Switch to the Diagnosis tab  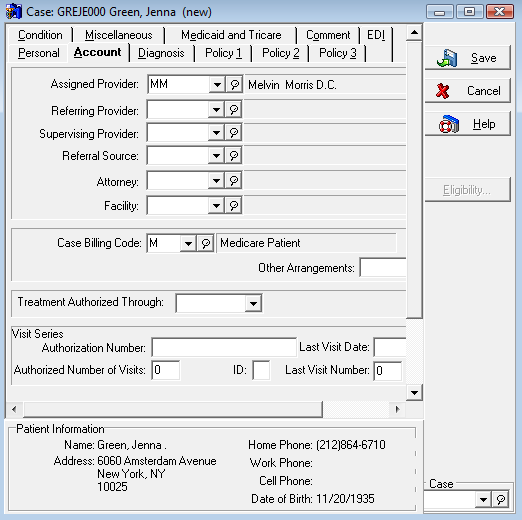click(x=161, y=53)
